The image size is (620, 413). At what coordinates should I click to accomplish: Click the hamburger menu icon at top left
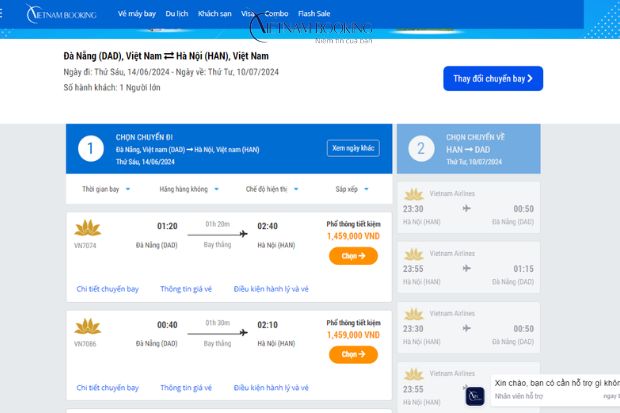pyautogui.click(x=1, y=13)
